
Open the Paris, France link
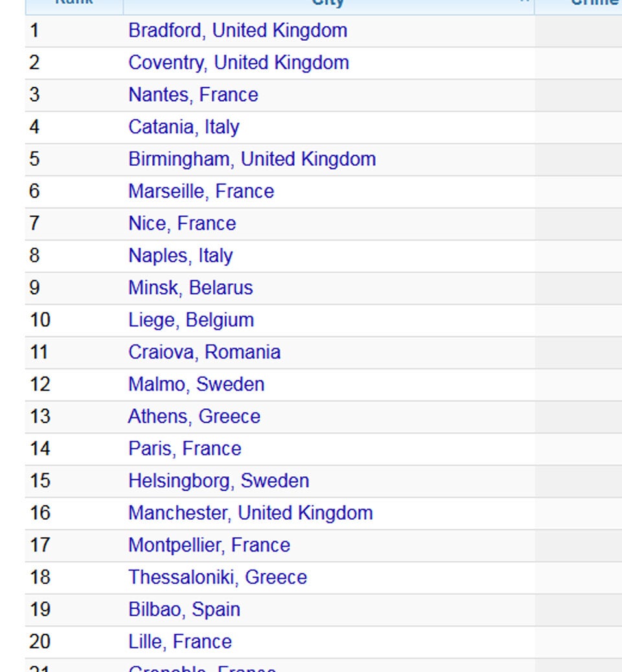[185, 448]
